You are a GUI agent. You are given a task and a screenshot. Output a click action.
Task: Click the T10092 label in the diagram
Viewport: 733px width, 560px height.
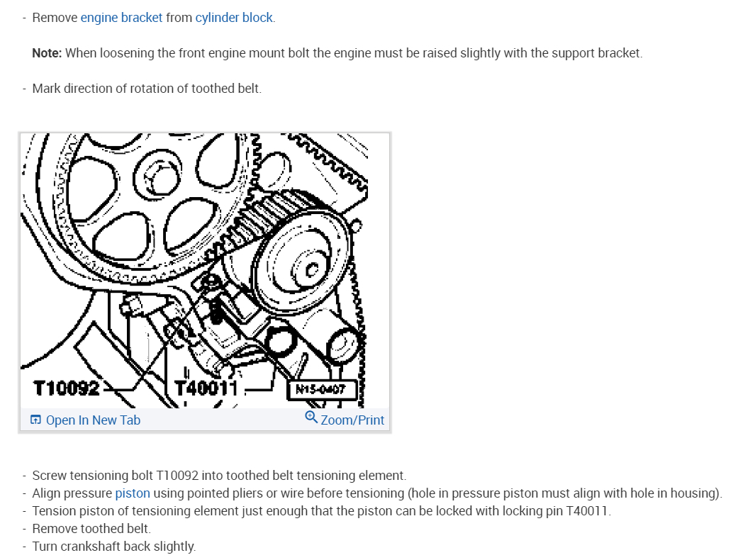67,388
